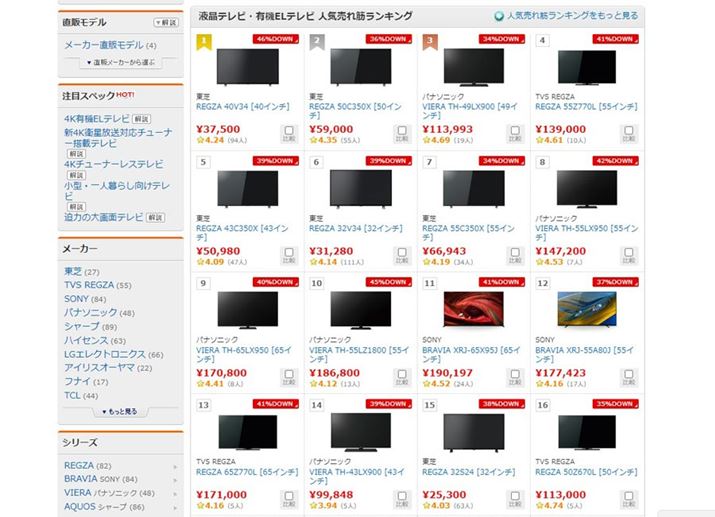This screenshot has height=517, width=715.
Task: Check the compare box for BRAVIA XRJ-65X95J
Action: [x=515, y=377]
